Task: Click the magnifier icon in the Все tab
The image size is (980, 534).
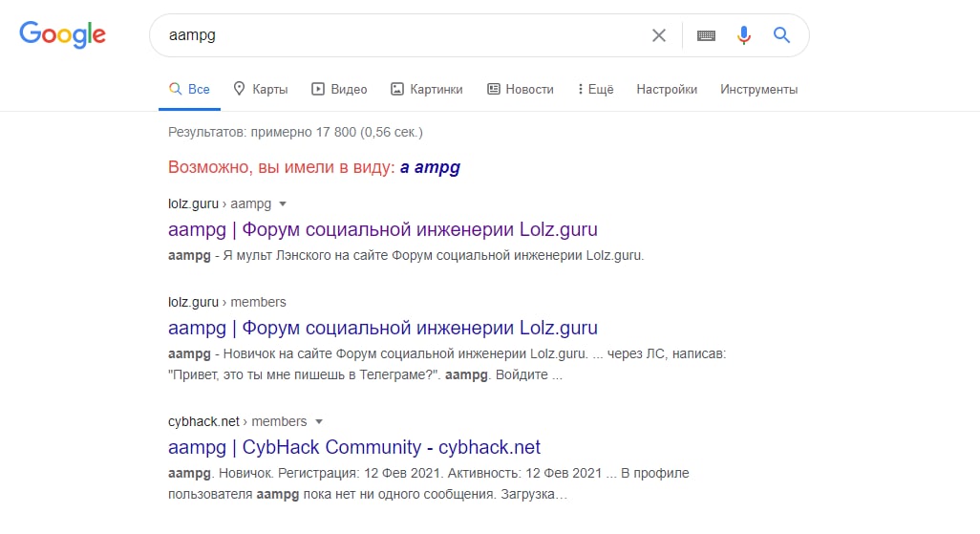Action: click(x=175, y=89)
